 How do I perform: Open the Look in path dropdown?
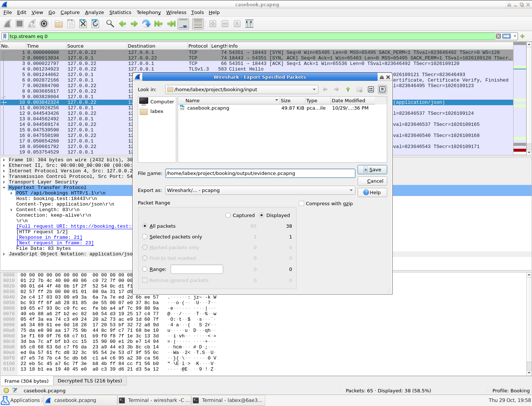pyautogui.click(x=242, y=89)
